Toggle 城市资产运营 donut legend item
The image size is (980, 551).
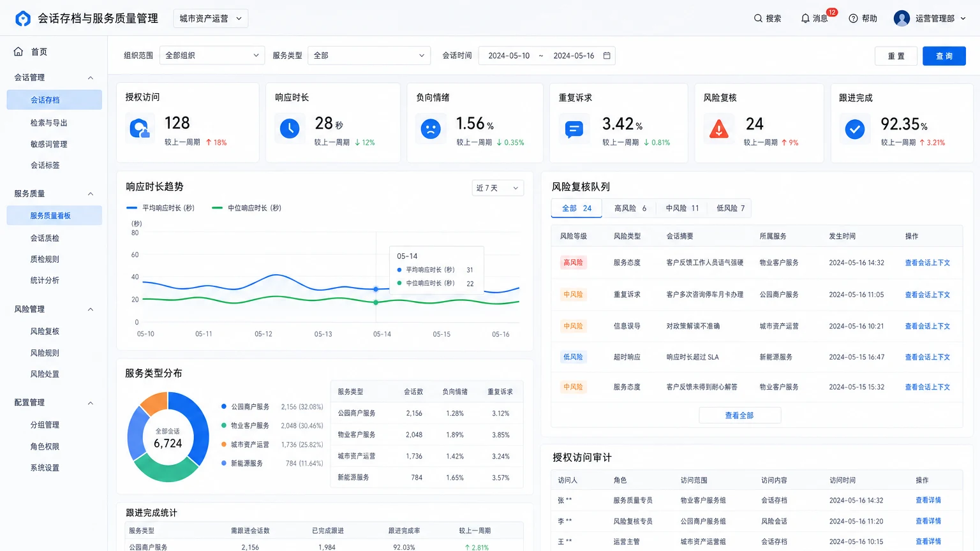point(246,444)
